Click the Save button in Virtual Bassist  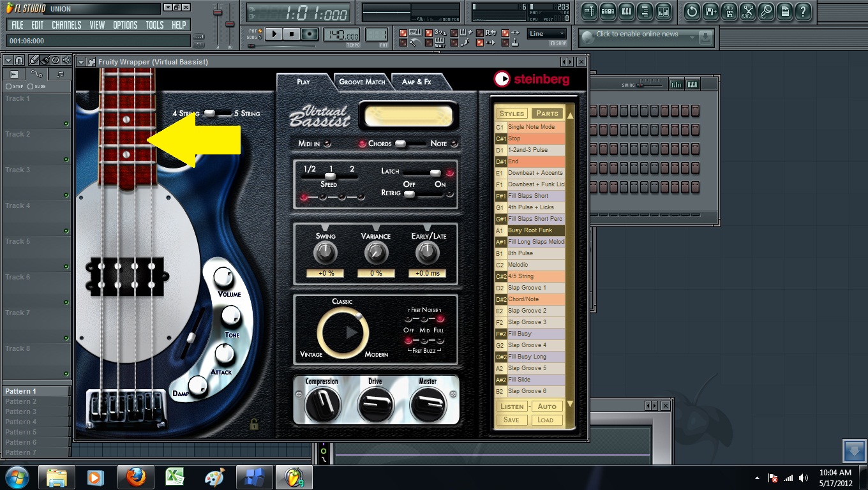(511, 420)
